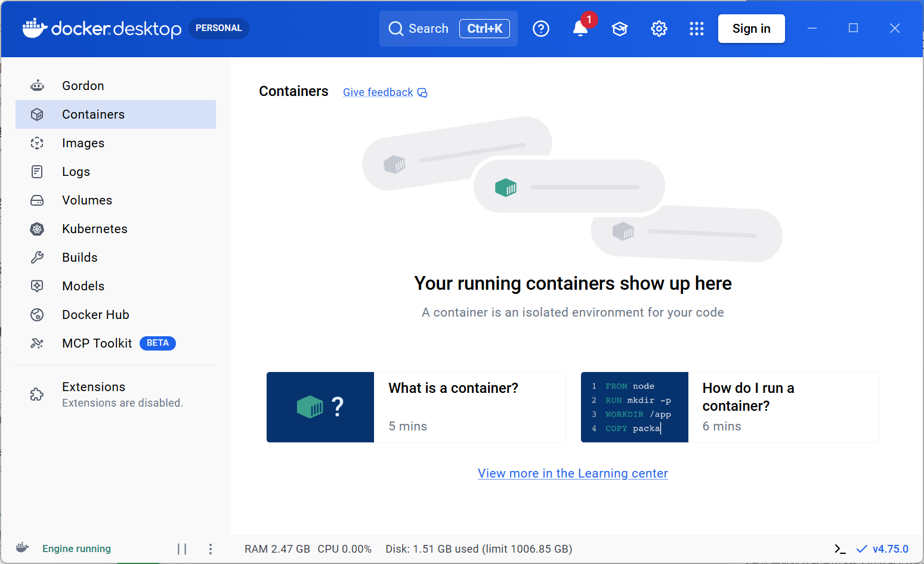924x564 pixels.
Task: Click the 5 mins duration text
Action: (x=408, y=426)
